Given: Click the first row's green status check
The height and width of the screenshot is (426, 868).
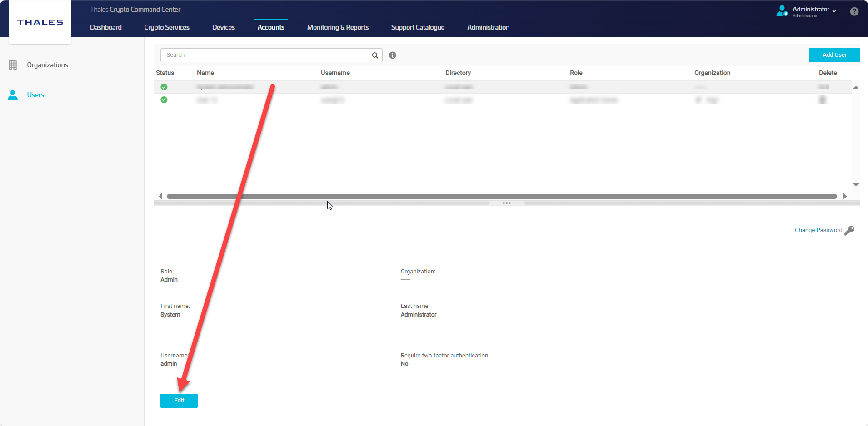Looking at the screenshot, I should (164, 87).
